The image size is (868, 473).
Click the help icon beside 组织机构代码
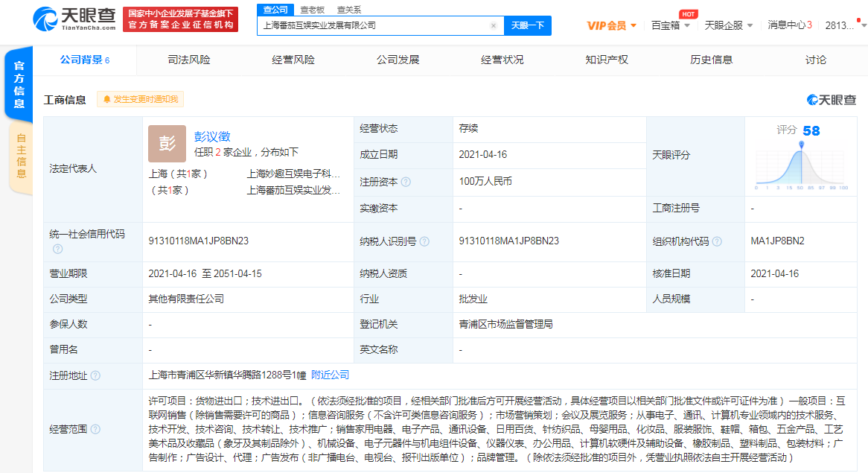pos(717,241)
